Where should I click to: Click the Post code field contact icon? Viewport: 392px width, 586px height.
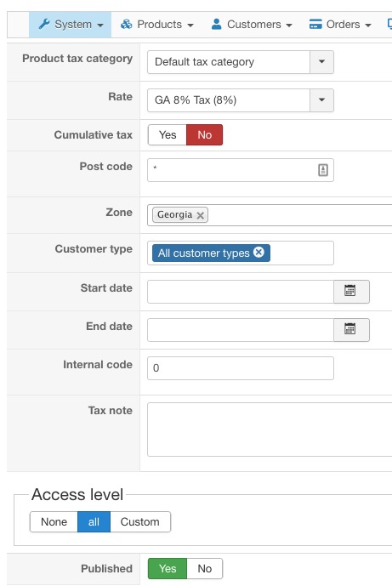[x=323, y=170]
